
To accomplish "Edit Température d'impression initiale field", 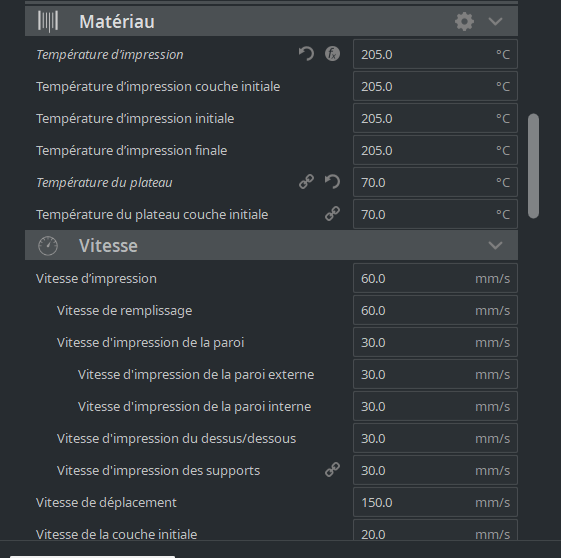I will pos(435,118).
